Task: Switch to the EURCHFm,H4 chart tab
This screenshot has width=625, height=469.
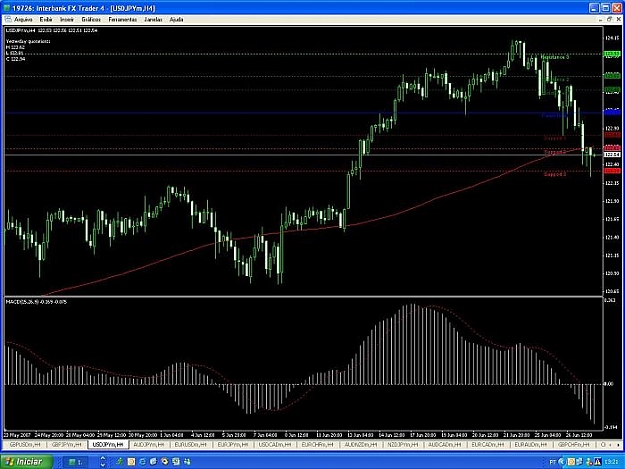Action: (317, 444)
